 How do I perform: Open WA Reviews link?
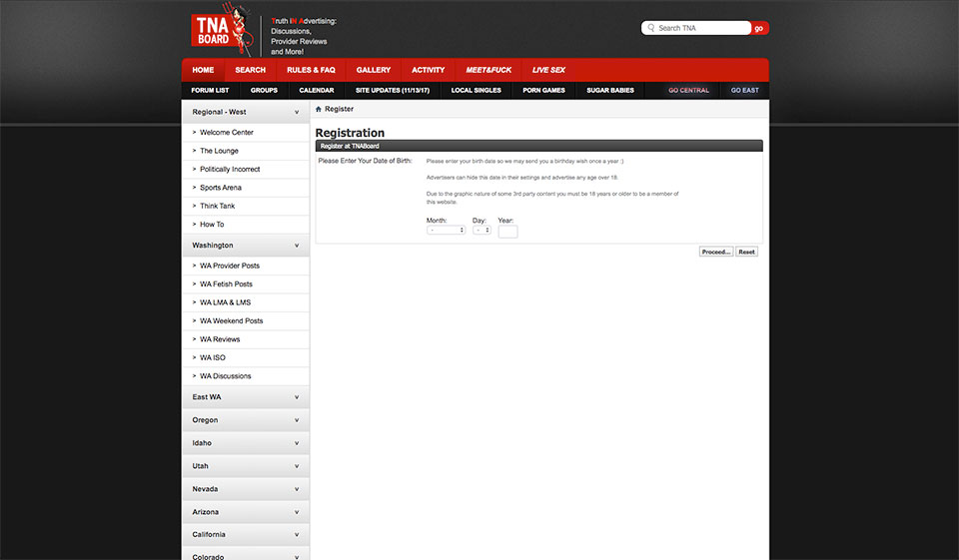(220, 339)
